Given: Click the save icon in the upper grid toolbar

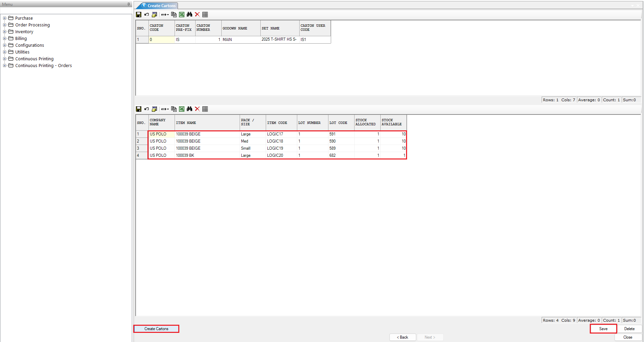Looking at the screenshot, I should [x=139, y=15].
